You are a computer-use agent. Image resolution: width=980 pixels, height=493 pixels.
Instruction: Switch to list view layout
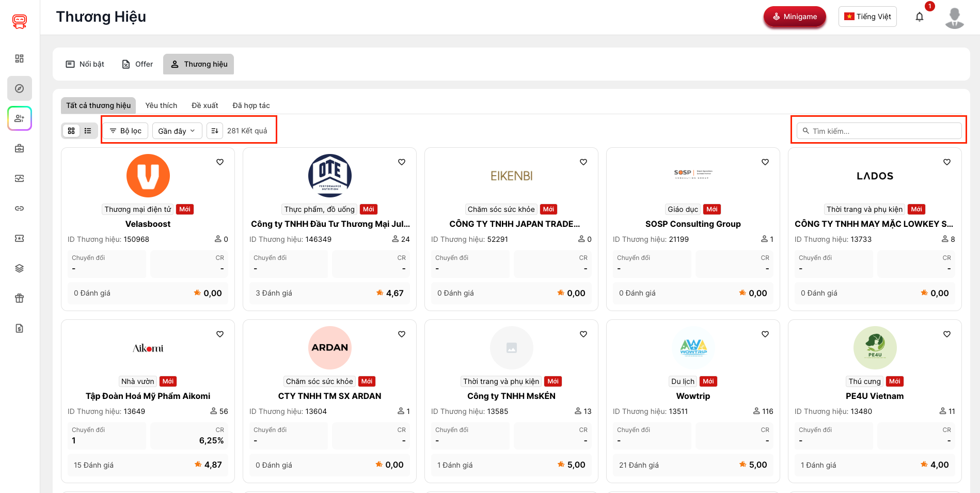[88, 131]
